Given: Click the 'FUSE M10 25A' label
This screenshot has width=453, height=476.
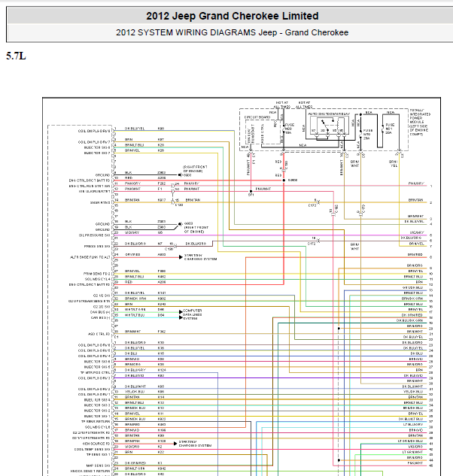Looking at the screenshot, I should click(x=367, y=134).
